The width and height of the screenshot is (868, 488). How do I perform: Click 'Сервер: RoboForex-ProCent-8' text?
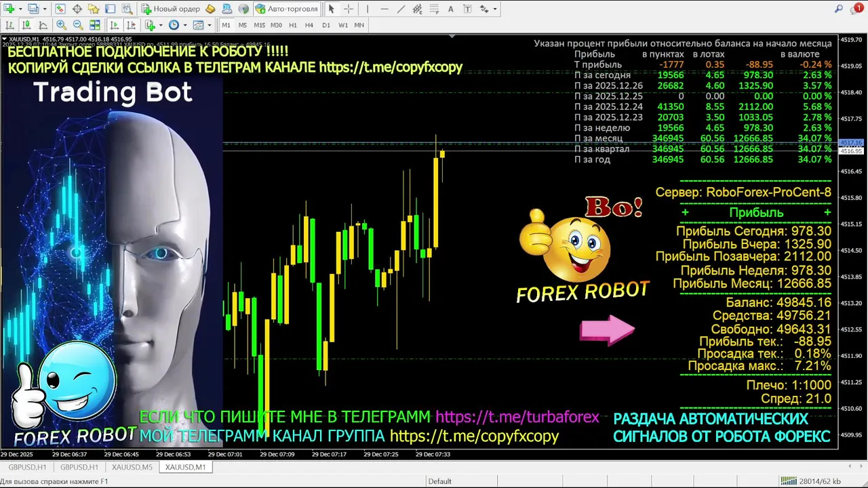743,192
